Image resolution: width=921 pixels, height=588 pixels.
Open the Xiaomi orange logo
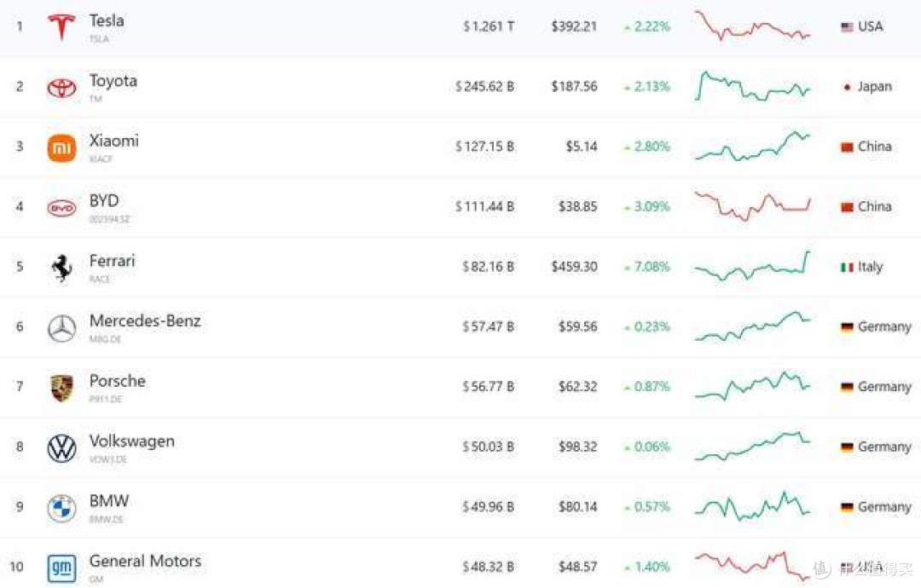coord(61,148)
